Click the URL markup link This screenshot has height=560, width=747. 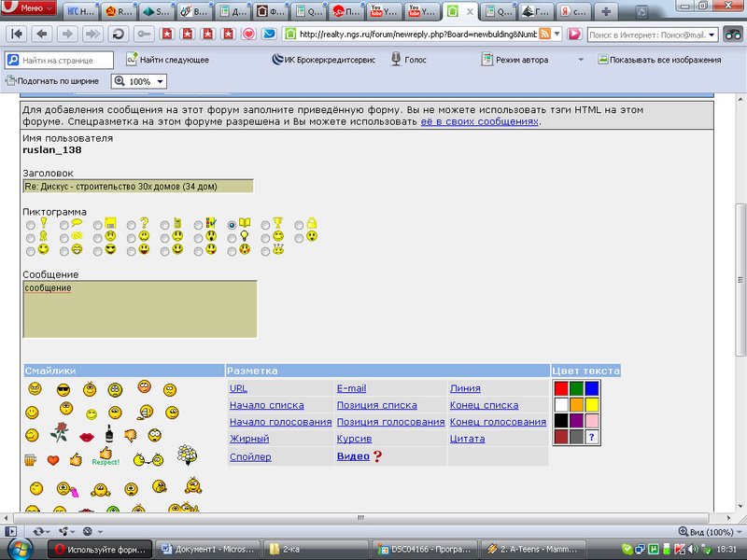tap(238, 388)
